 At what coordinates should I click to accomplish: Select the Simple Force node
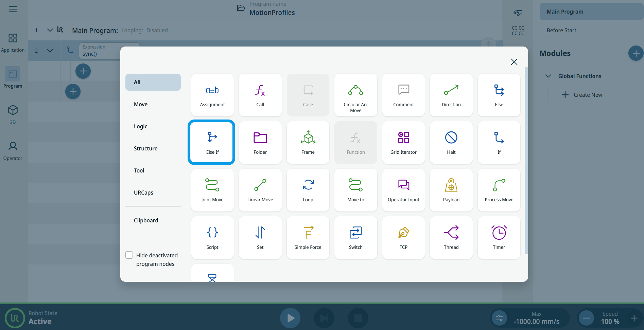click(308, 238)
